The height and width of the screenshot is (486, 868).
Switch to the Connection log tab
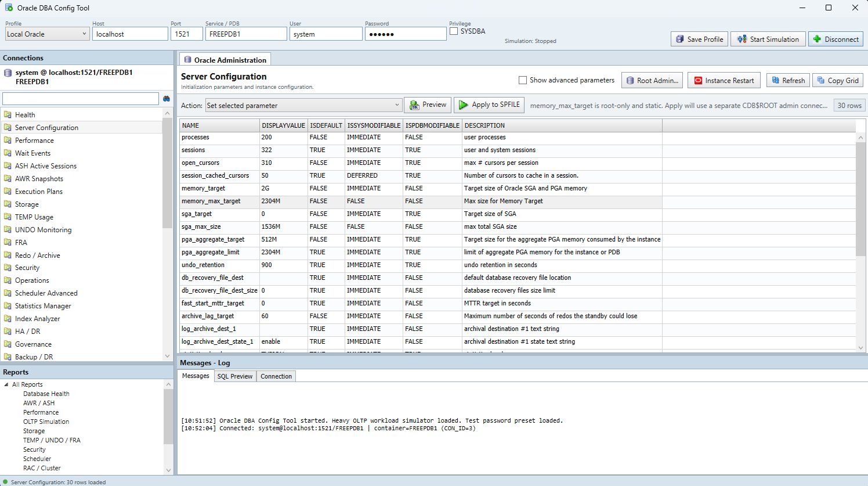coord(276,376)
